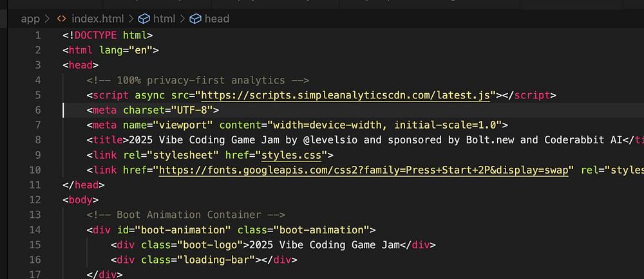This screenshot has width=644, height=279.
Task: Open the simpleanalyticscdn latest.js script URL
Action: (x=345, y=95)
